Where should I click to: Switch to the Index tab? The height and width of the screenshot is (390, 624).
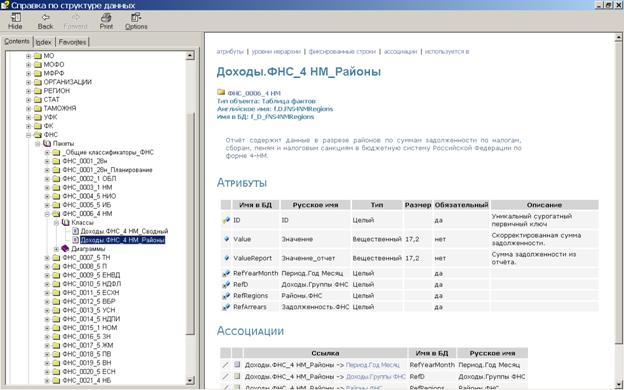43,42
